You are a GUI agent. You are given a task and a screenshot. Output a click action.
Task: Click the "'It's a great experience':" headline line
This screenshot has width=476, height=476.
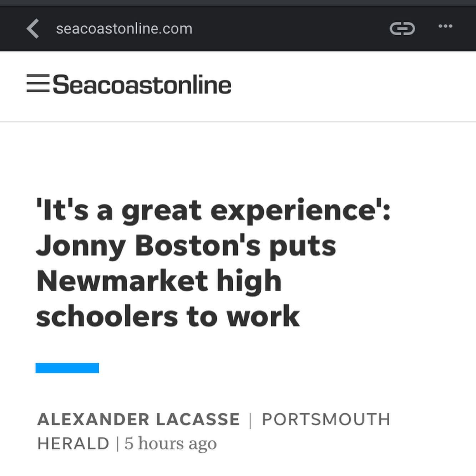point(213,211)
